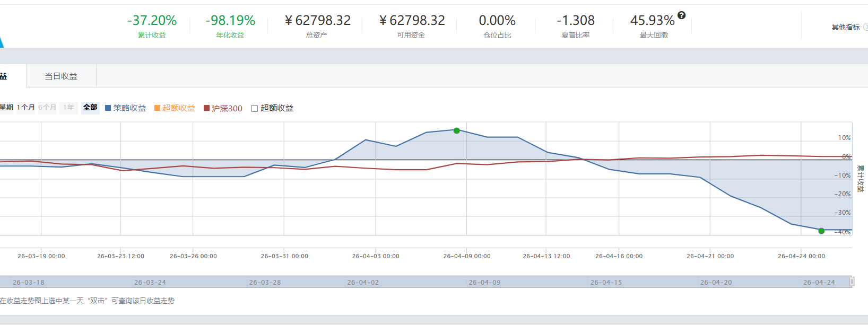868x325 pixels.
Task: Click the x-axis label 26-03-23 12:00
Action: pos(120,256)
